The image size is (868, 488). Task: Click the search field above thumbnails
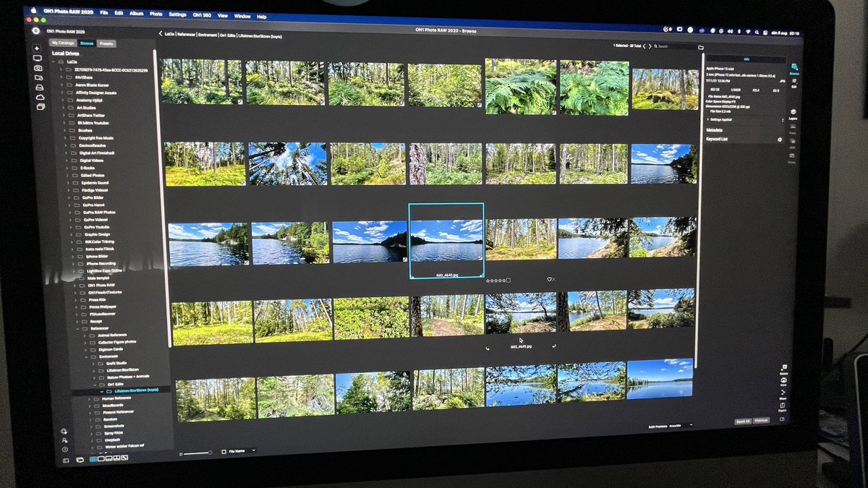pyautogui.click(x=674, y=46)
